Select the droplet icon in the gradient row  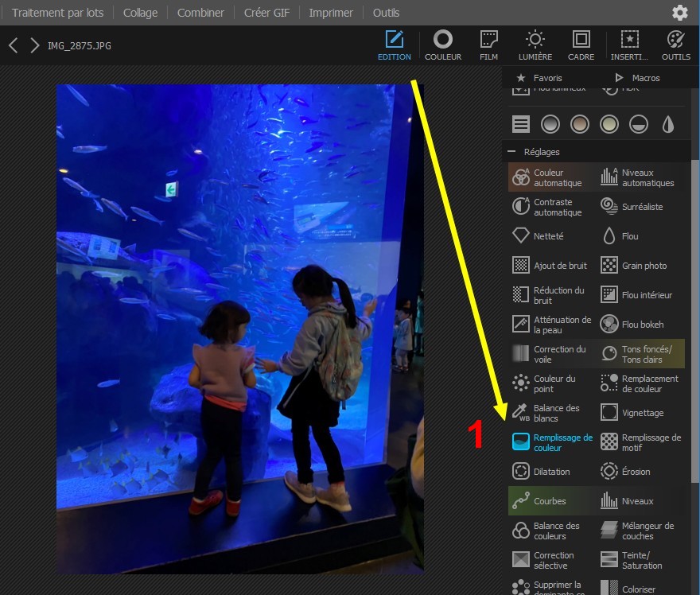[668, 124]
